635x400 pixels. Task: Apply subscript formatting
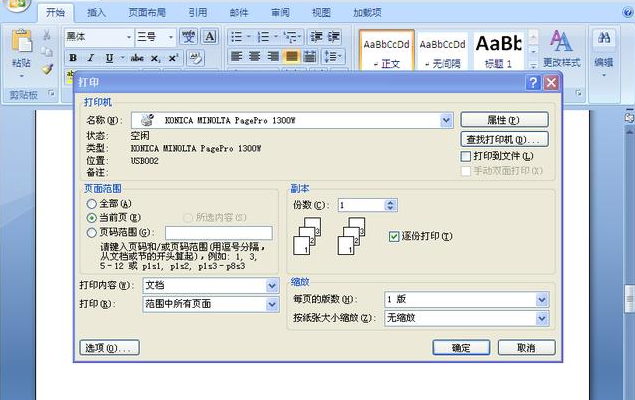(156, 58)
